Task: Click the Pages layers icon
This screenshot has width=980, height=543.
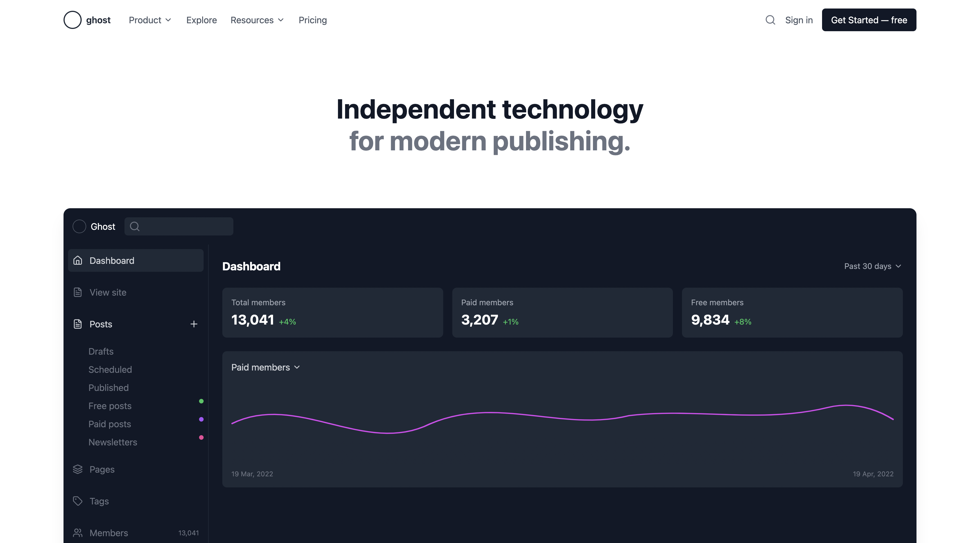Action: point(78,469)
